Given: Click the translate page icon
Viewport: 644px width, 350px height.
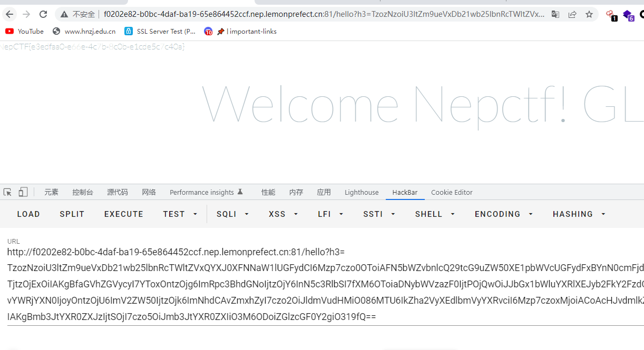Looking at the screenshot, I should pyautogui.click(x=555, y=14).
